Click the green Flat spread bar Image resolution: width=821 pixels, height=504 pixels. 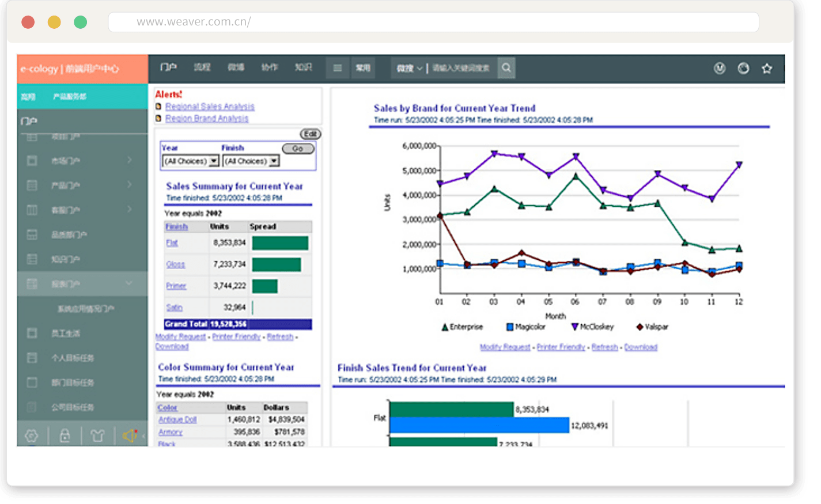(280, 243)
